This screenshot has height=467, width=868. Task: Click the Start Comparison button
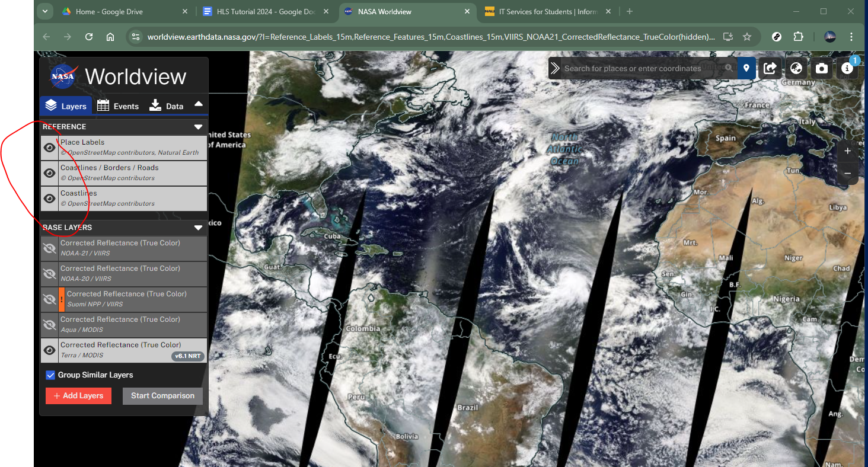click(x=162, y=396)
